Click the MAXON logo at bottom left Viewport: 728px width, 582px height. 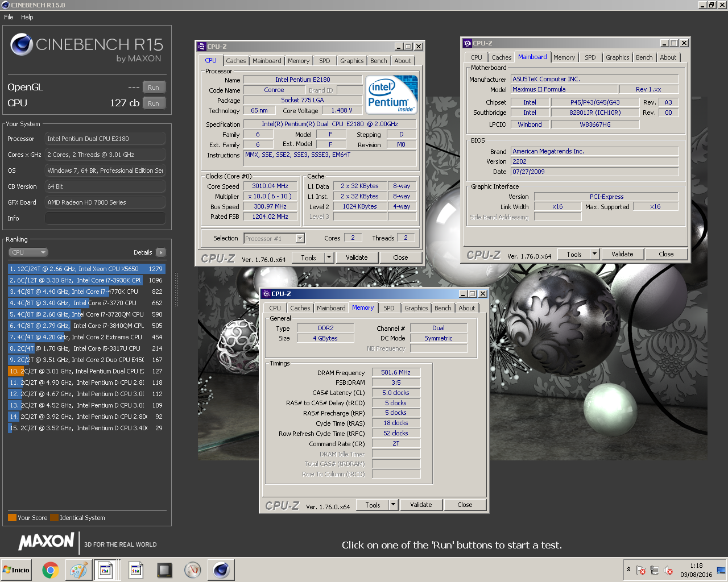(x=46, y=541)
